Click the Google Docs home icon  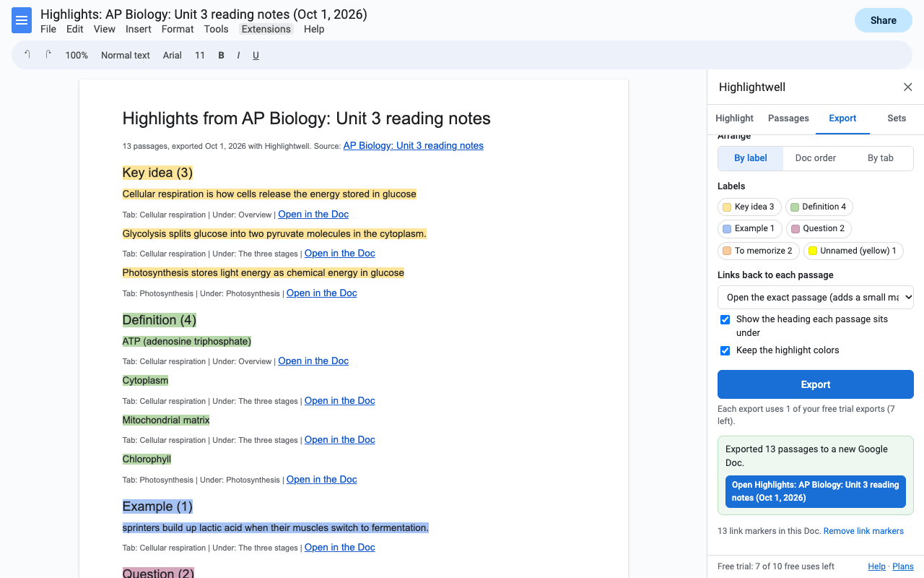click(22, 20)
